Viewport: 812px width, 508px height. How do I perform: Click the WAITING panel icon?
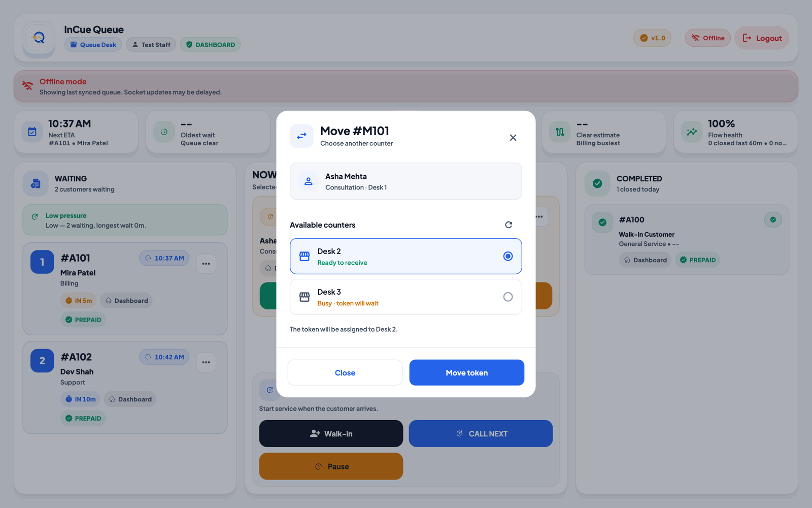point(36,183)
